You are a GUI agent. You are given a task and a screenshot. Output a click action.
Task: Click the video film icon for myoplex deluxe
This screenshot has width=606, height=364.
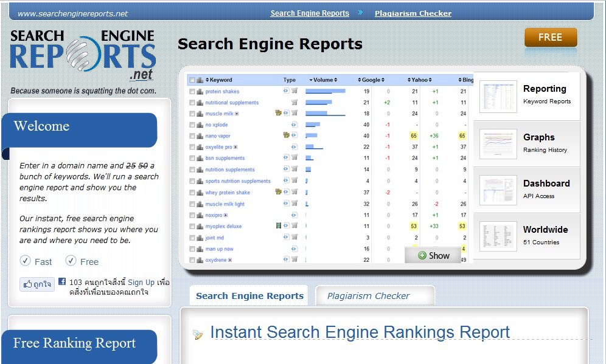tap(278, 225)
